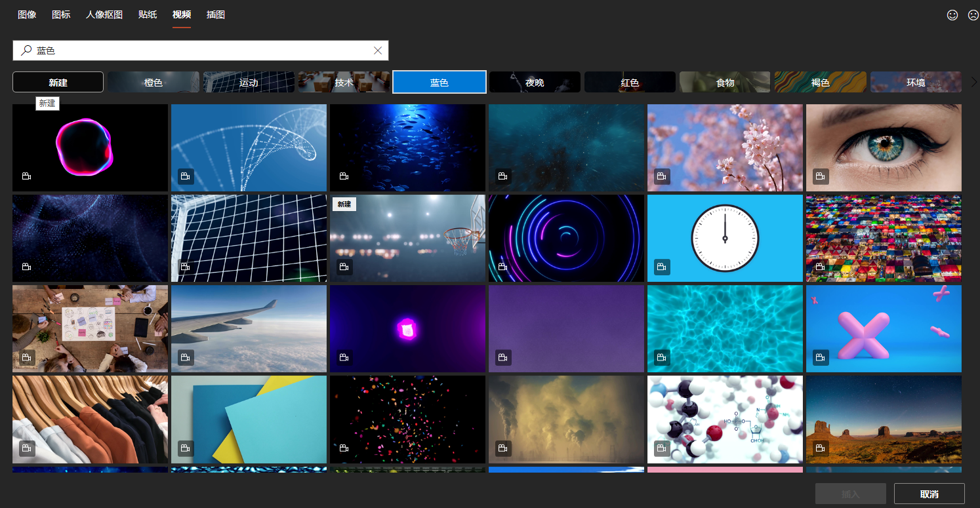
Task: Click the 新建 badge on basketball video
Action: [344, 205]
